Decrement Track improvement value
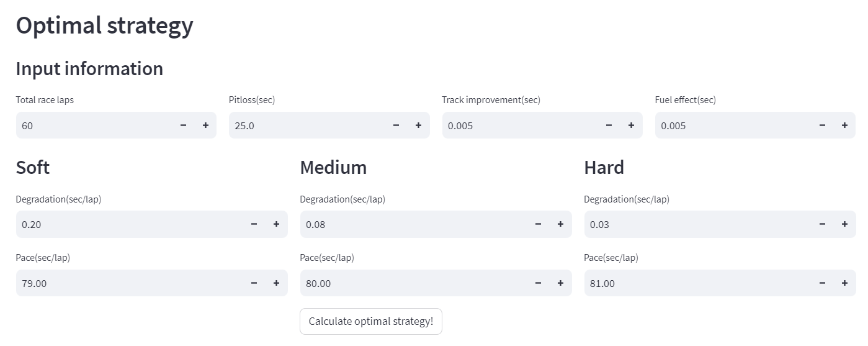 609,125
